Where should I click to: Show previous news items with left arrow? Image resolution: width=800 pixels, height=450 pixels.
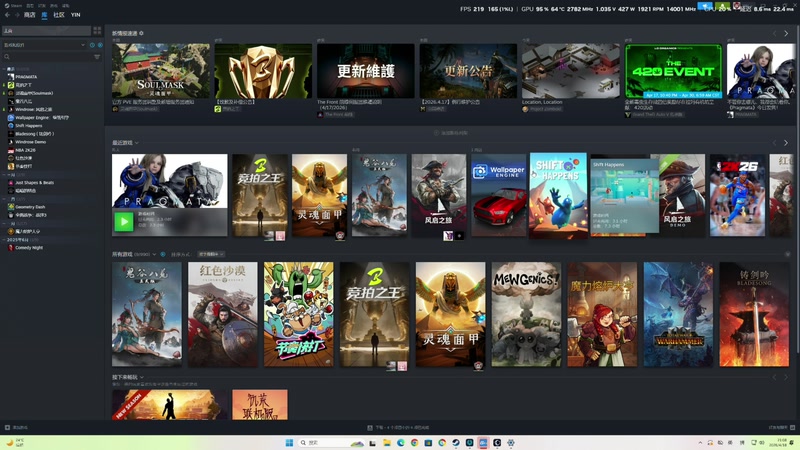click(774, 33)
